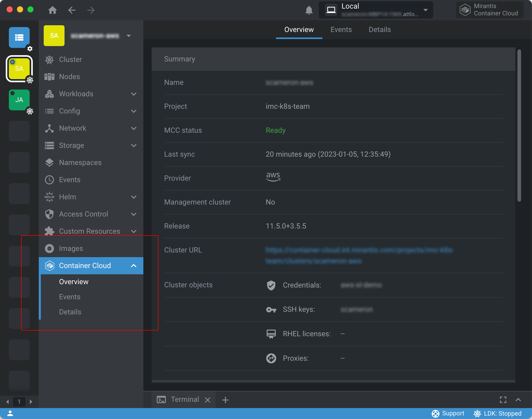
Task: Click the Images icon in sidebar
Action: (x=49, y=248)
